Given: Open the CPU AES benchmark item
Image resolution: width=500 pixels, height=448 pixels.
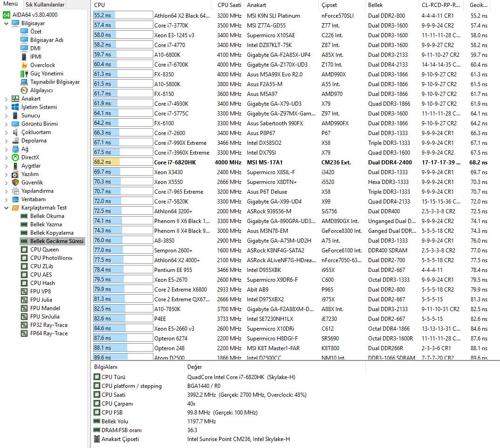Looking at the screenshot, I should point(41,275).
